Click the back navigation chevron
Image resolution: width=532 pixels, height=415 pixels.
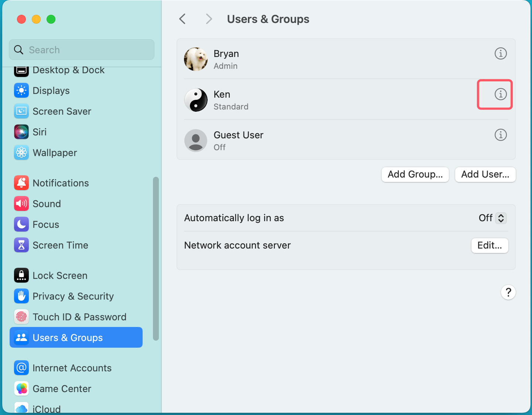coord(182,19)
